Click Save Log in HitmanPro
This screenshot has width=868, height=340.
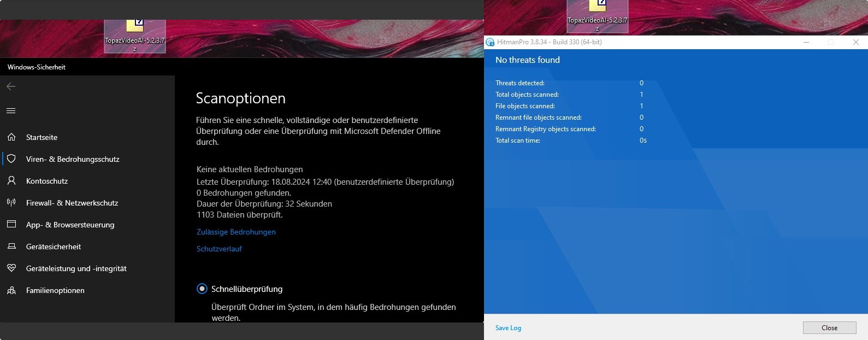[x=508, y=328]
